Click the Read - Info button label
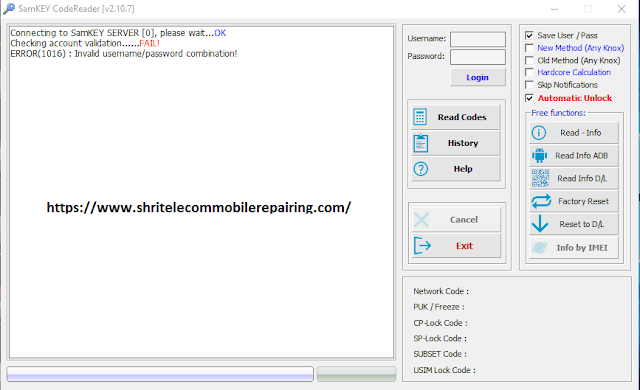640x390 pixels. pyautogui.click(x=580, y=133)
